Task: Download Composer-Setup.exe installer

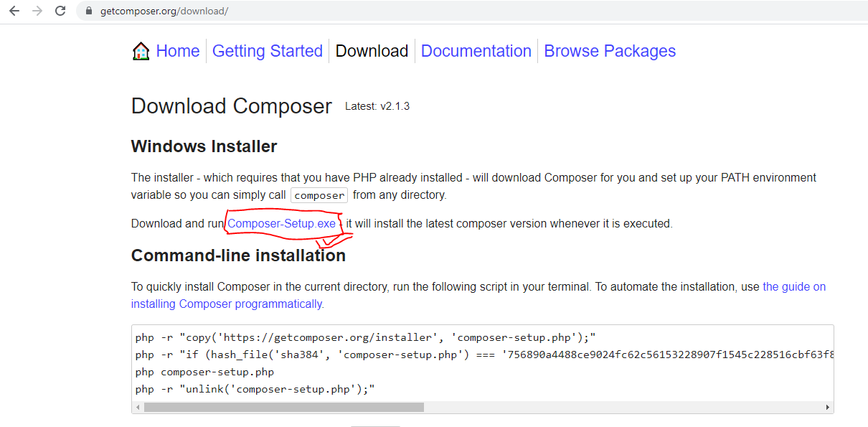Action: pos(282,223)
